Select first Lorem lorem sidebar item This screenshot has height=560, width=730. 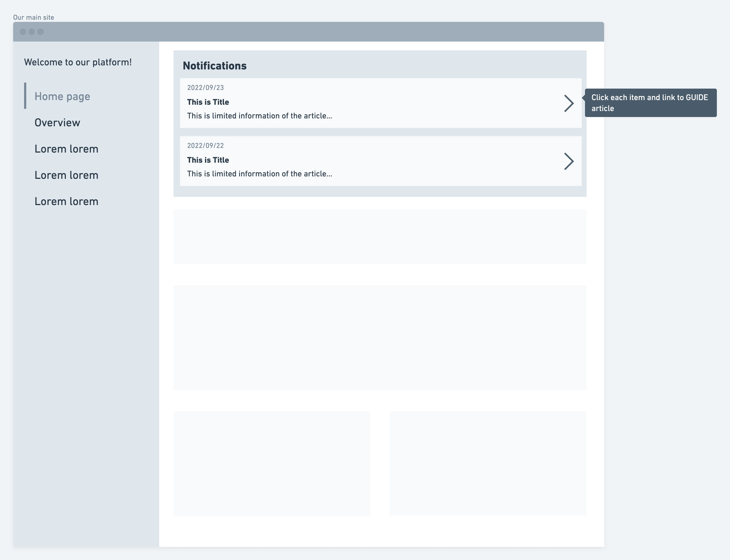[x=66, y=149]
